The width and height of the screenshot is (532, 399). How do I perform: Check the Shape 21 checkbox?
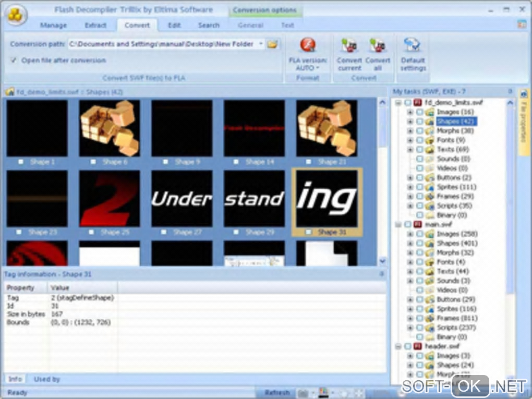pos(308,162)
